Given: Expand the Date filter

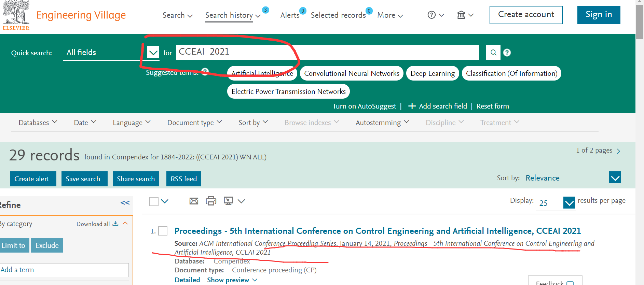Looking at the screenshot, I should coord(85,122).
